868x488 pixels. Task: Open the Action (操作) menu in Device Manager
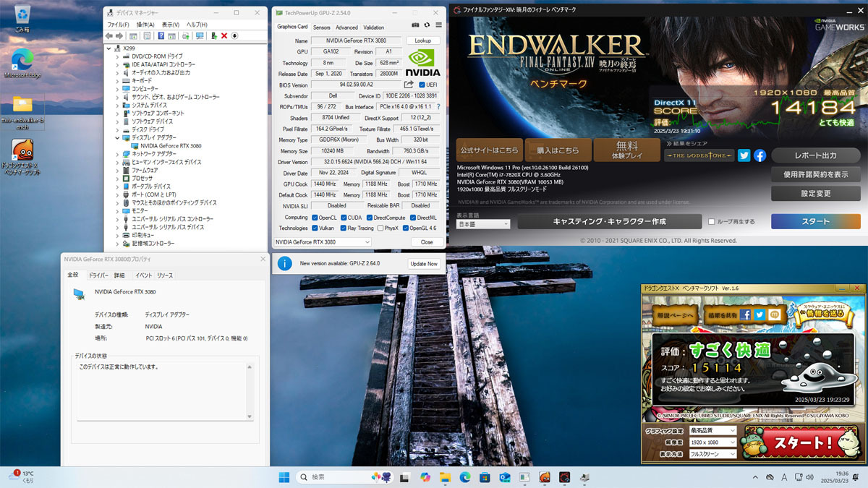pyautogui.click(x=145, y=25)
